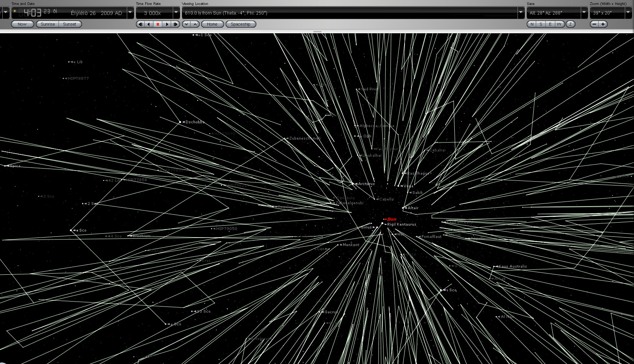634x364 pixels.
Task: Expand the Viewing Location dropdown
Action: [521, 13]
